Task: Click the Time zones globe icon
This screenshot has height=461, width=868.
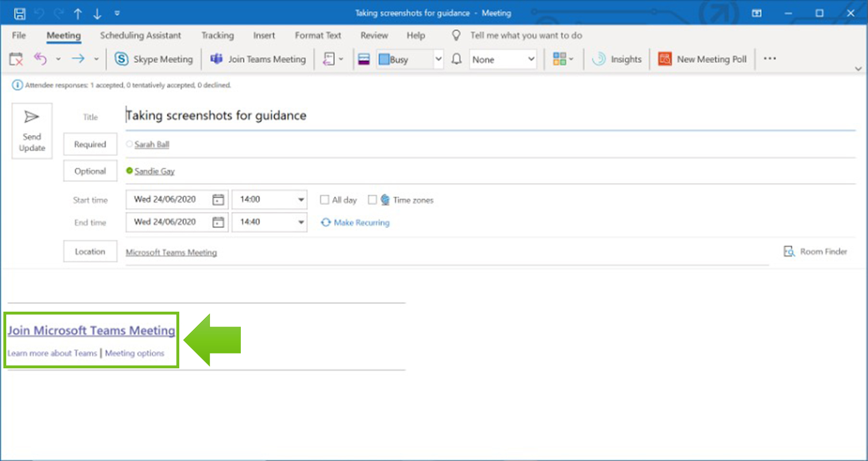Action: click(x=385, y=200)
